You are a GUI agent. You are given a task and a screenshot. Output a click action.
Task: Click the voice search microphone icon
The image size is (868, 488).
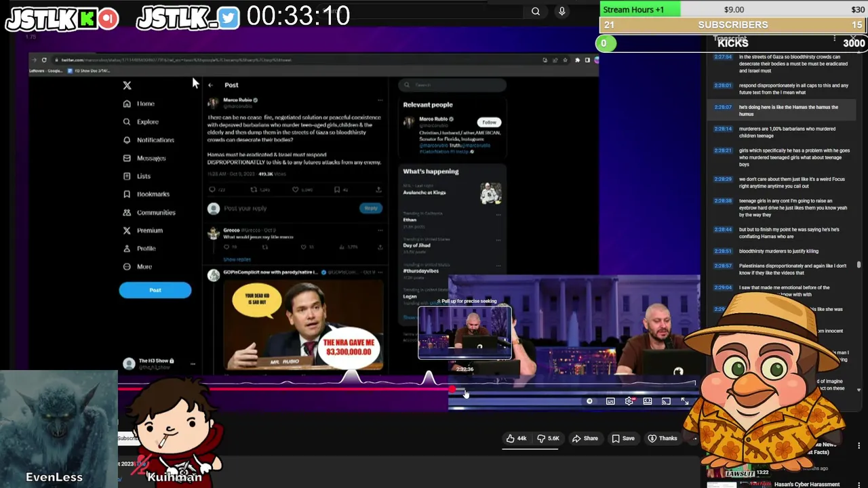pos(561,12)
